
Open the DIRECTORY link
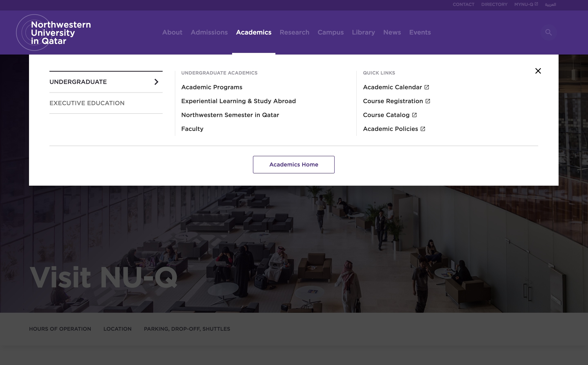(494, 4)
